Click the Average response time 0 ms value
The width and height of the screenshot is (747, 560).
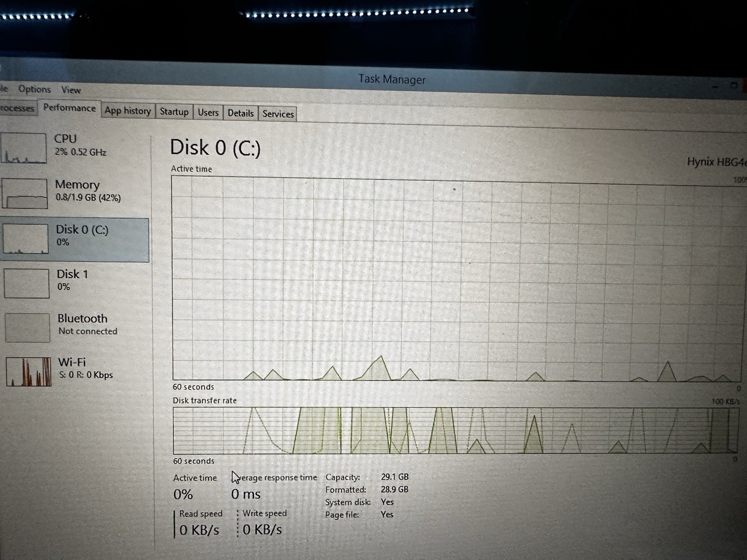pos(246,494)
